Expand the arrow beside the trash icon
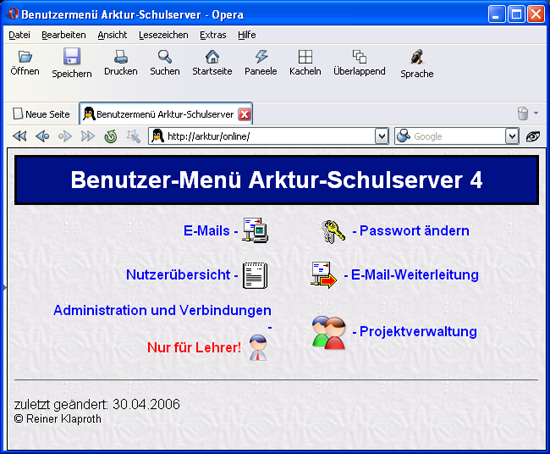 [x=536, y=113]
